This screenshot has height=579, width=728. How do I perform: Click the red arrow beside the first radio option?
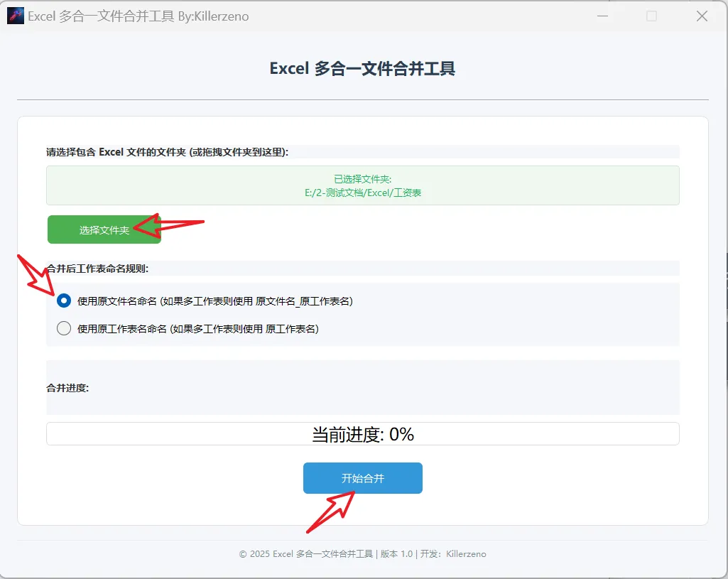click(36, 274)
